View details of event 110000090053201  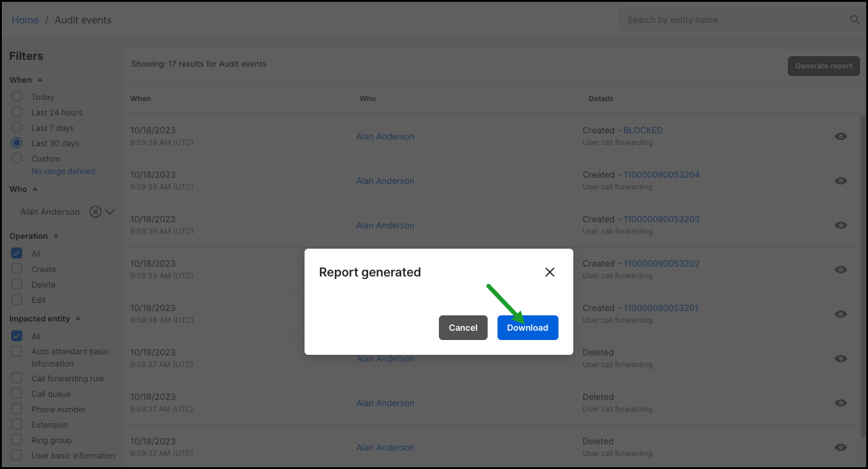pos(841,314)
